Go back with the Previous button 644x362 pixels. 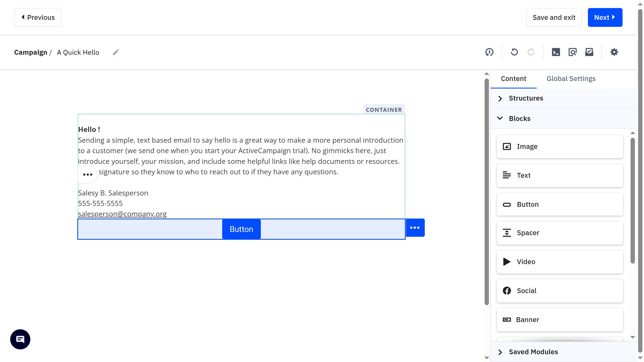38,17
